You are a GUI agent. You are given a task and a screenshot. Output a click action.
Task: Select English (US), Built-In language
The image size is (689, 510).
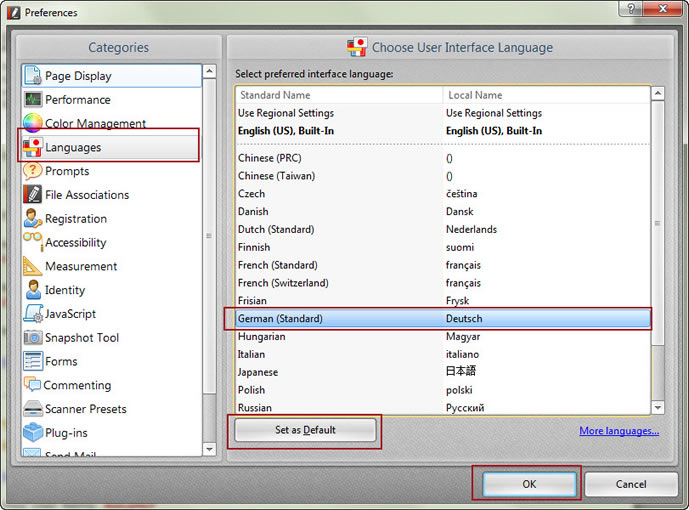click(443, 131)
